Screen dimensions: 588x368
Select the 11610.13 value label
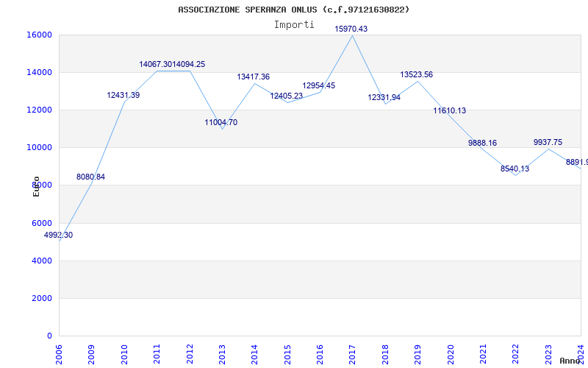point(450,111)
